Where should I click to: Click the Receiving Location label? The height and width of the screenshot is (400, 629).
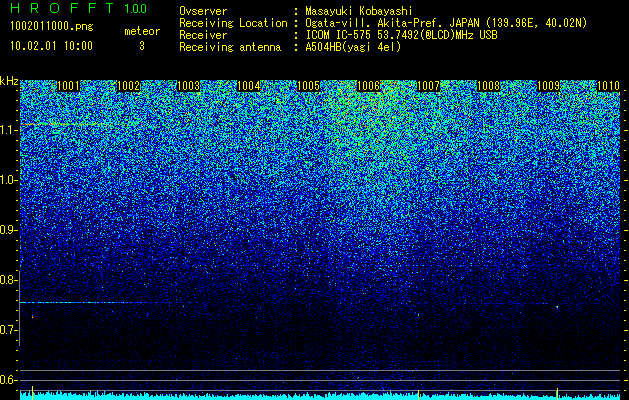point(233,23)
